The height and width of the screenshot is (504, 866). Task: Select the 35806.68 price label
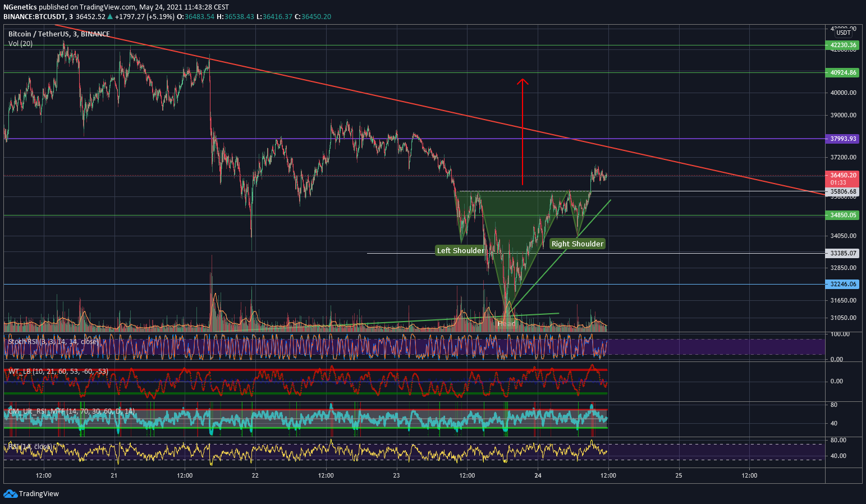(843, 191)
